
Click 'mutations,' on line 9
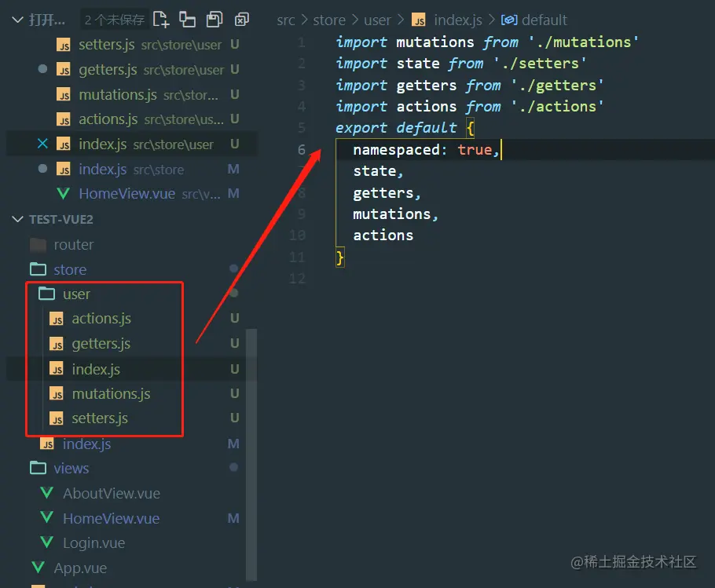(395, 214)
